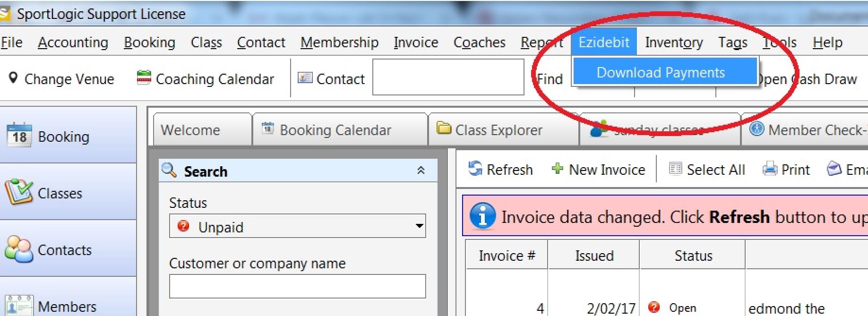The width and height of the screenshot is (868, 316).
Task: Click the Select All toolbar label
Action: (x=716, y=170)
